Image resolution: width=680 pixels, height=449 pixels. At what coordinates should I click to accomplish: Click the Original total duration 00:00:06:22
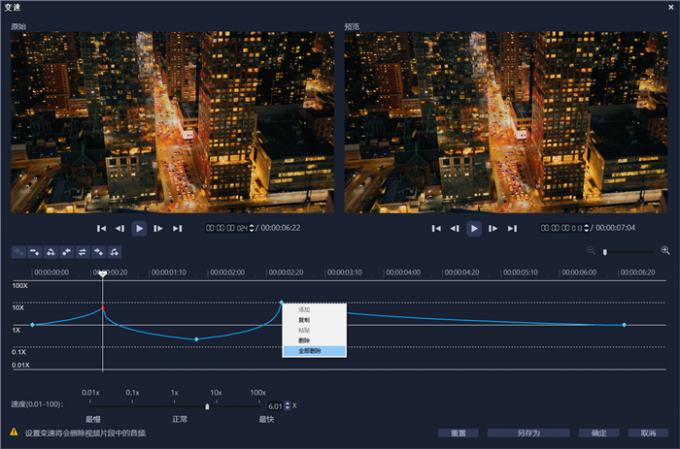281,228
